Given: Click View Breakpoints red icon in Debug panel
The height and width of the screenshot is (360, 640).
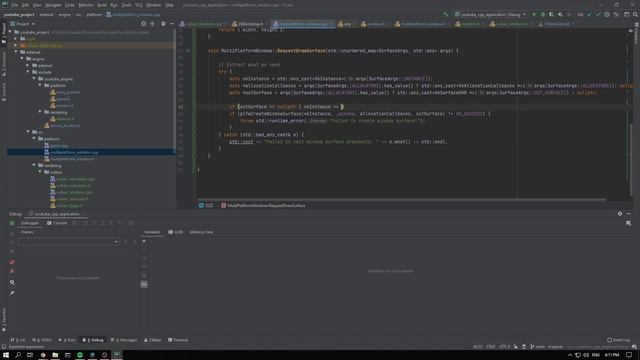Looking at the screenshot, I should coord(12,262).
